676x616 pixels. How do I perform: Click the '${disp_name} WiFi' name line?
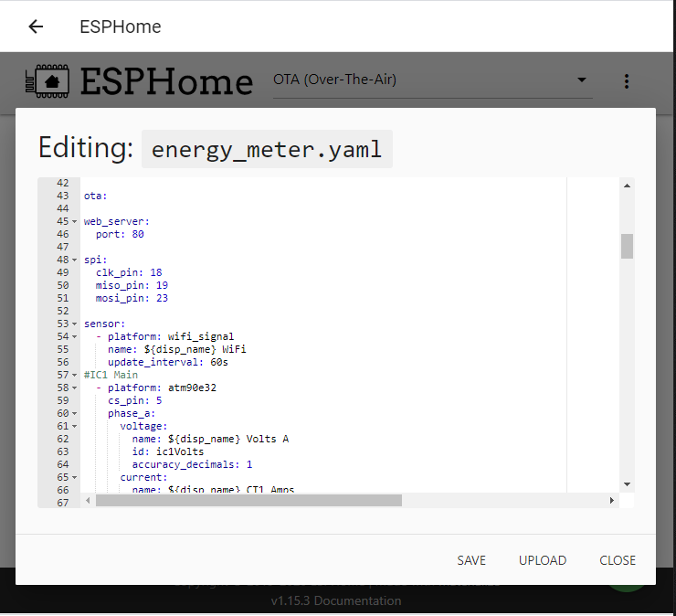(176, 349)
